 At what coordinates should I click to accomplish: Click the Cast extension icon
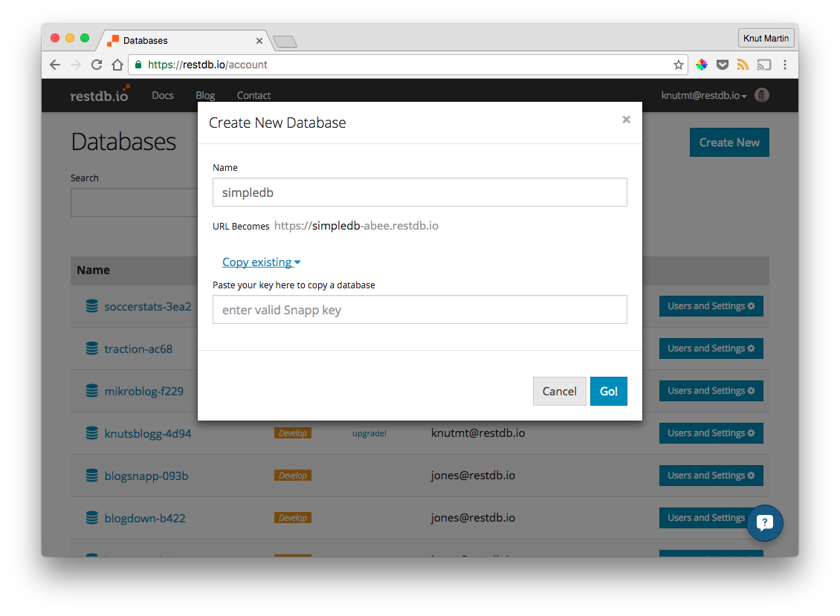tap(763, 65)
